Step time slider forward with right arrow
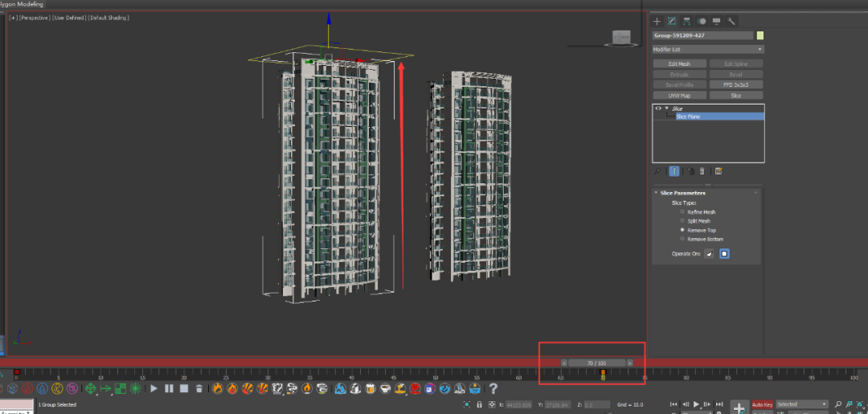This screenshot has width=868, height=414. [629, 363]
